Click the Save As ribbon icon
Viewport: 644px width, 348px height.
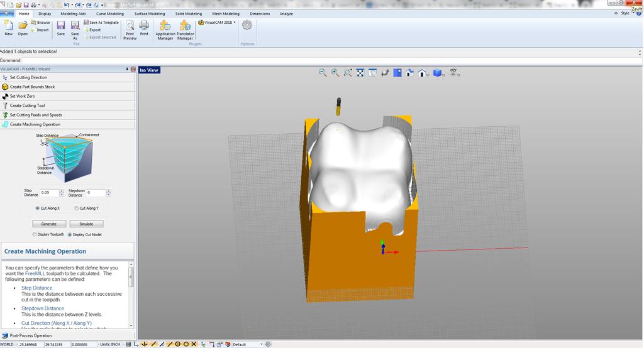tap(75, 30)
